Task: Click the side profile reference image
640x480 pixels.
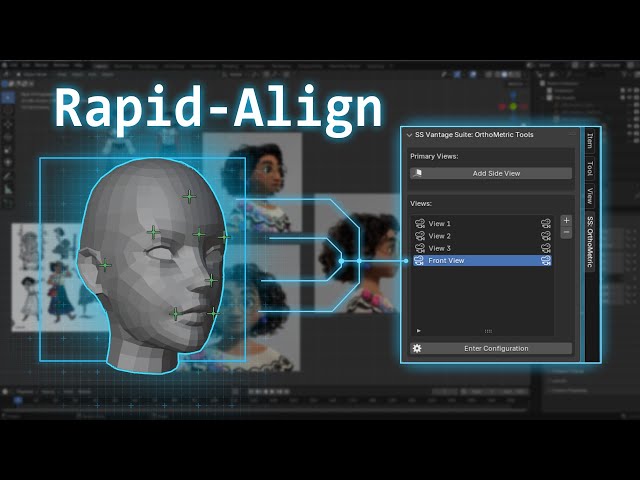Action: [356, 253]
